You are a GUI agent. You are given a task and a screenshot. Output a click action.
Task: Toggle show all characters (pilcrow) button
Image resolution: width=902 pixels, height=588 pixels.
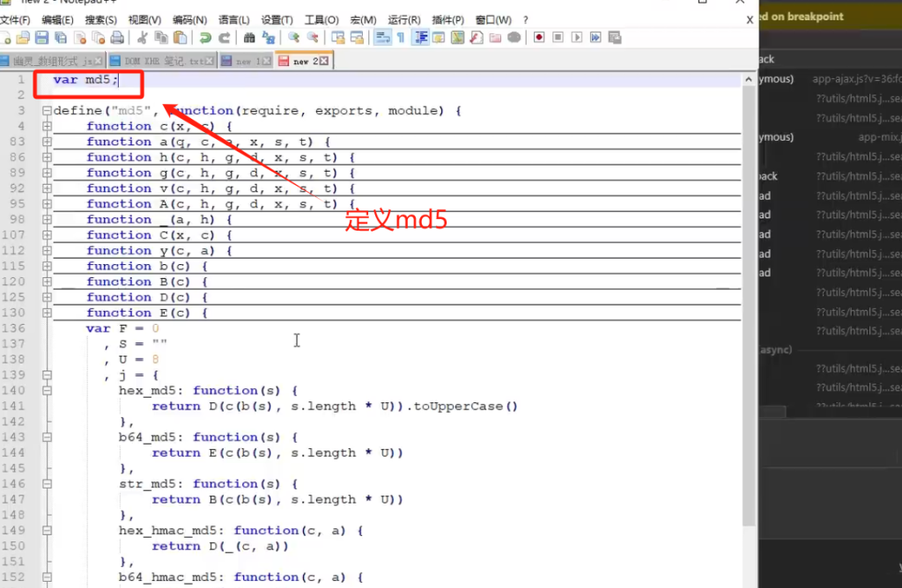401,38
